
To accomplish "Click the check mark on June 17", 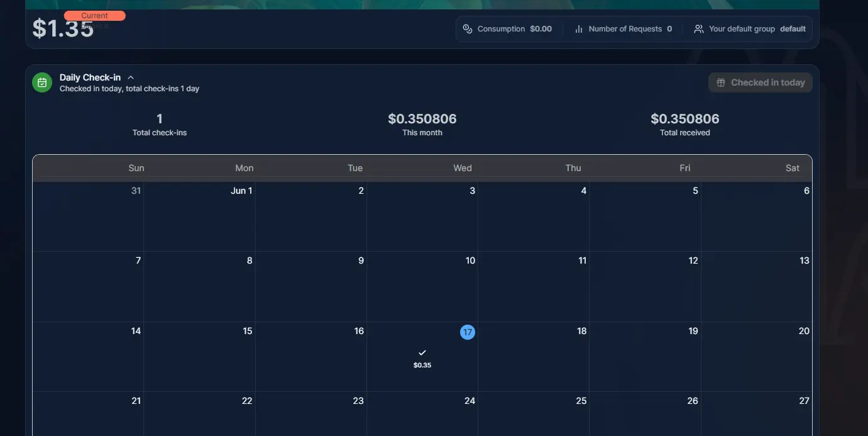I will [422, 353].
